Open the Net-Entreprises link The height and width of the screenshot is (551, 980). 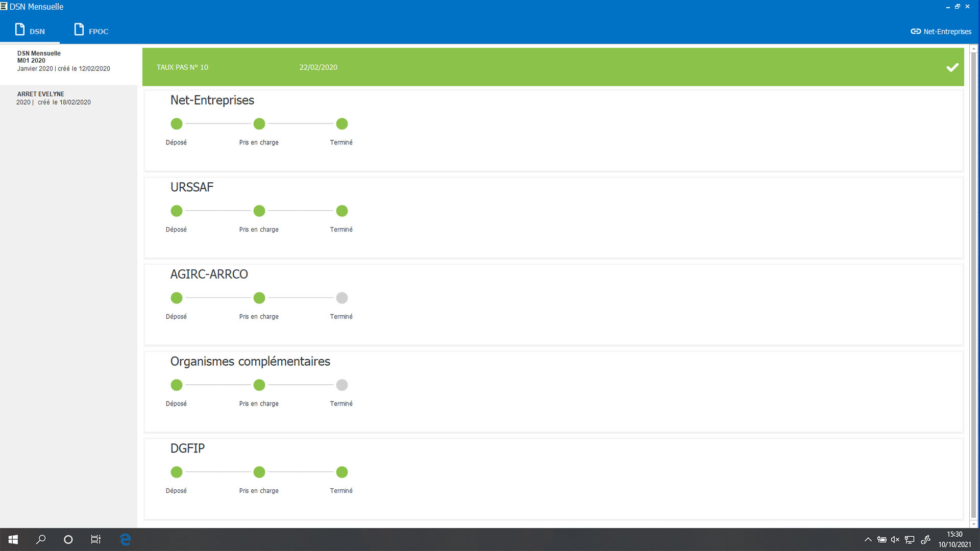[941, 31]
